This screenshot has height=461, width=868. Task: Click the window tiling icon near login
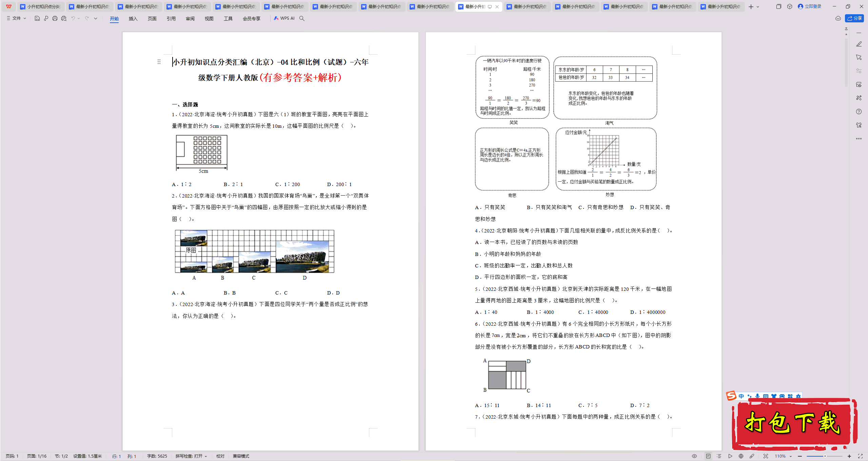779,6
